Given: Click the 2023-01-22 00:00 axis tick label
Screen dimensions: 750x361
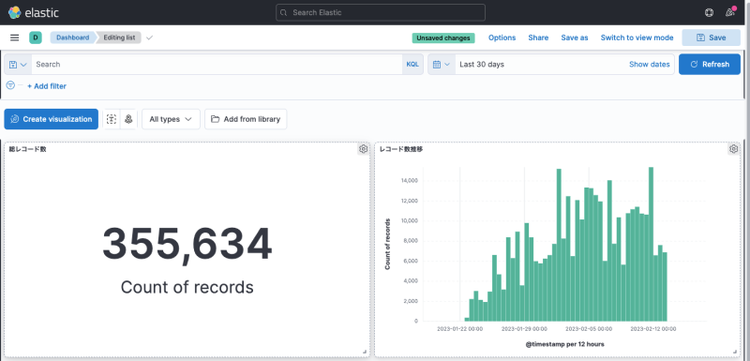Looking at the screenshot, I should (x=460, y=329).
